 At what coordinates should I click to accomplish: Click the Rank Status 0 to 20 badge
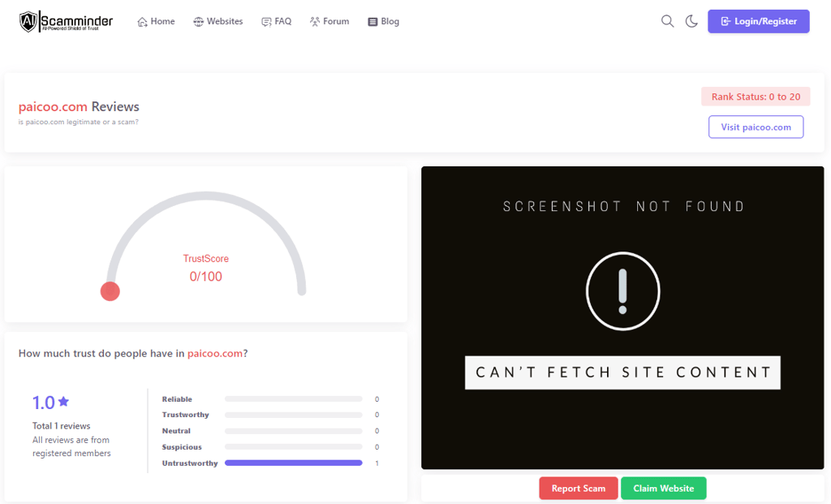coord(756,97)
